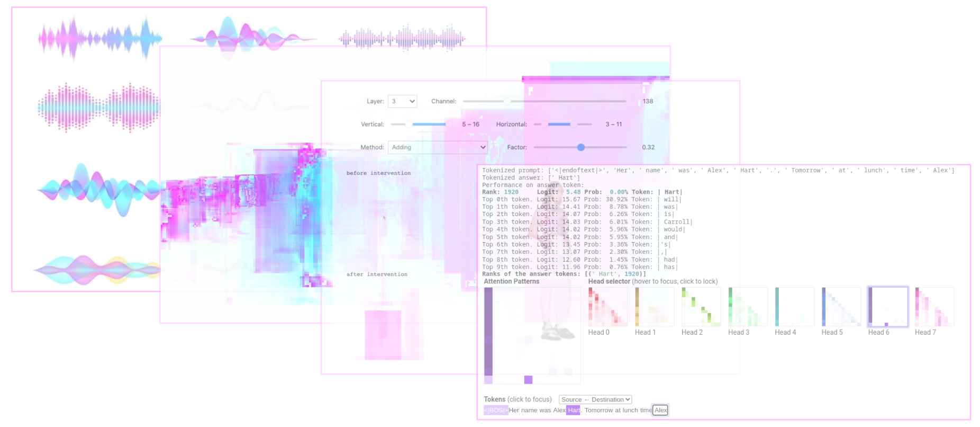The height and width of the screenshot is (427, 980).
Task: Focus the 'name' token
Action: (529, 410)
